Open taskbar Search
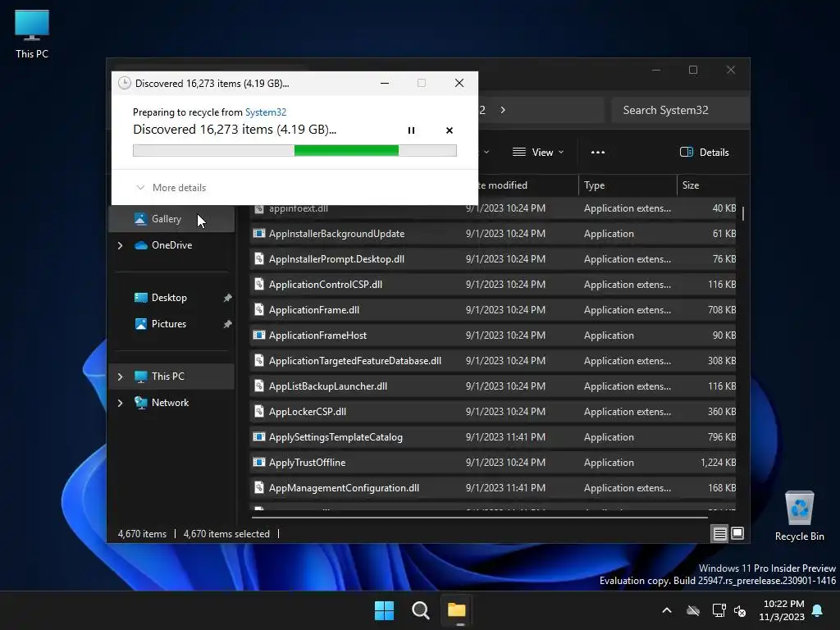This screenshot has height=630, width=840. [x=421, y=610]
